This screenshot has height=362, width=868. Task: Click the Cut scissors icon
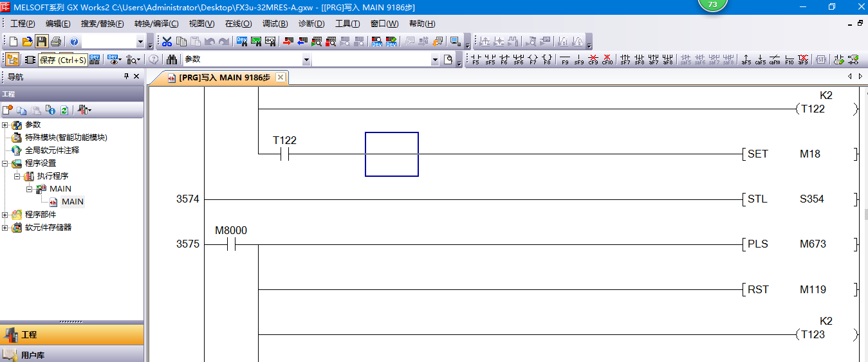[167, 42]
